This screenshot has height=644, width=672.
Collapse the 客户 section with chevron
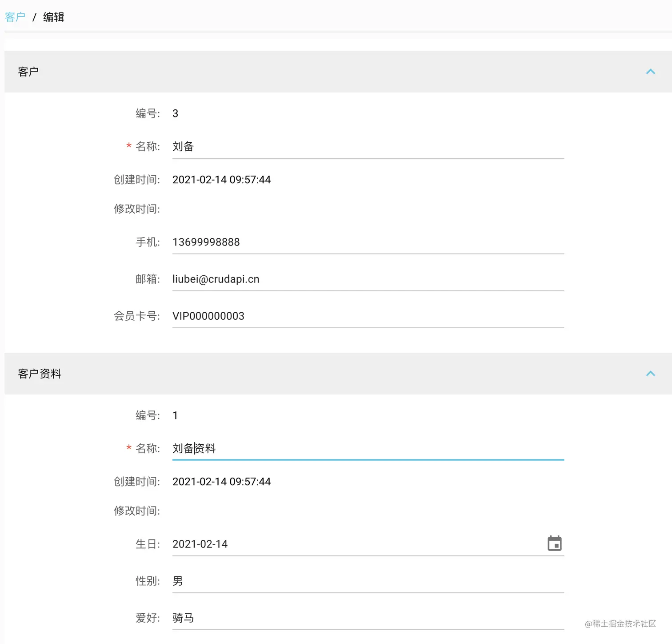pos(650,72)
